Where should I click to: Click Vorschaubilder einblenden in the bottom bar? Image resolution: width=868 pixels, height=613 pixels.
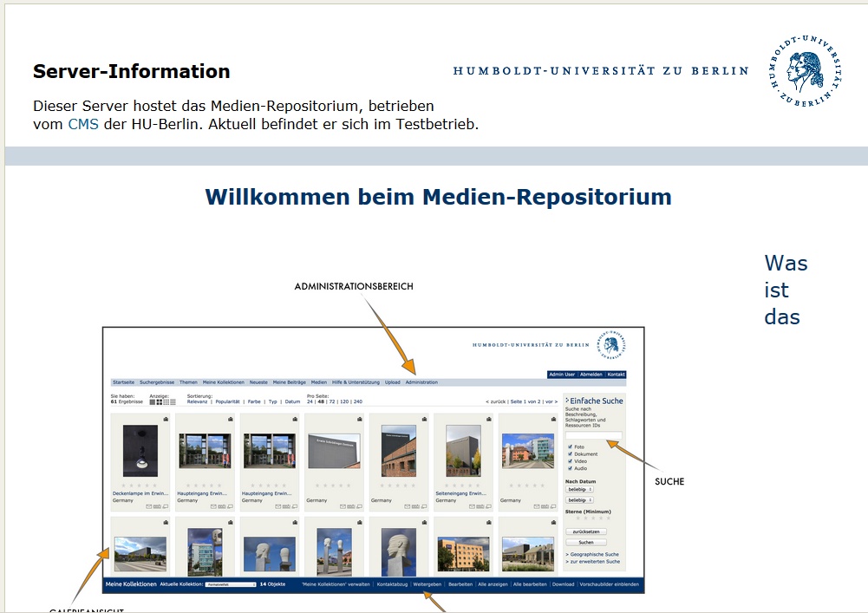pos(609,584)
